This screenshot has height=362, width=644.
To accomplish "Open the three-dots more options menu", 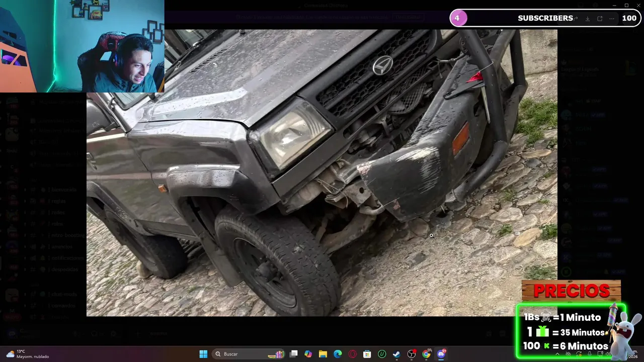I will 612,19.
